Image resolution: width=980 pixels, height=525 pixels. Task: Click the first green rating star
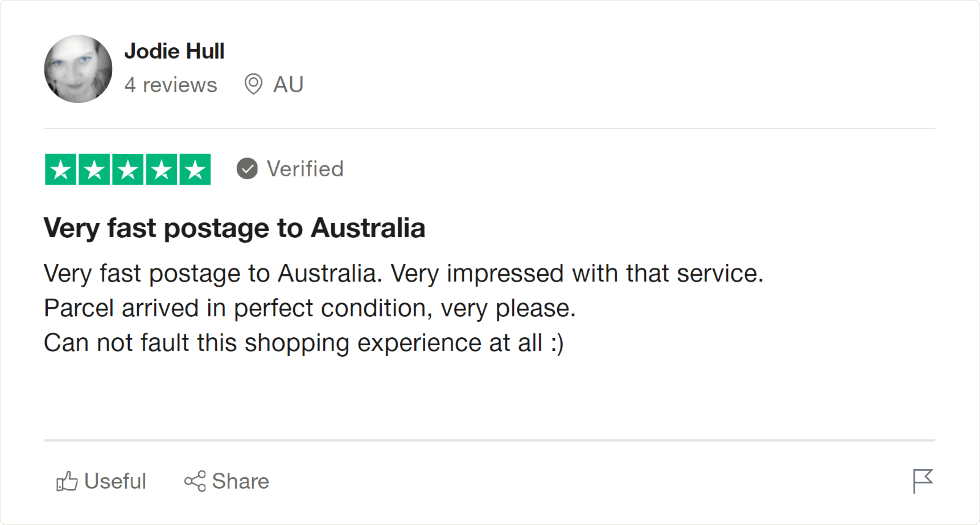point(61,169)
